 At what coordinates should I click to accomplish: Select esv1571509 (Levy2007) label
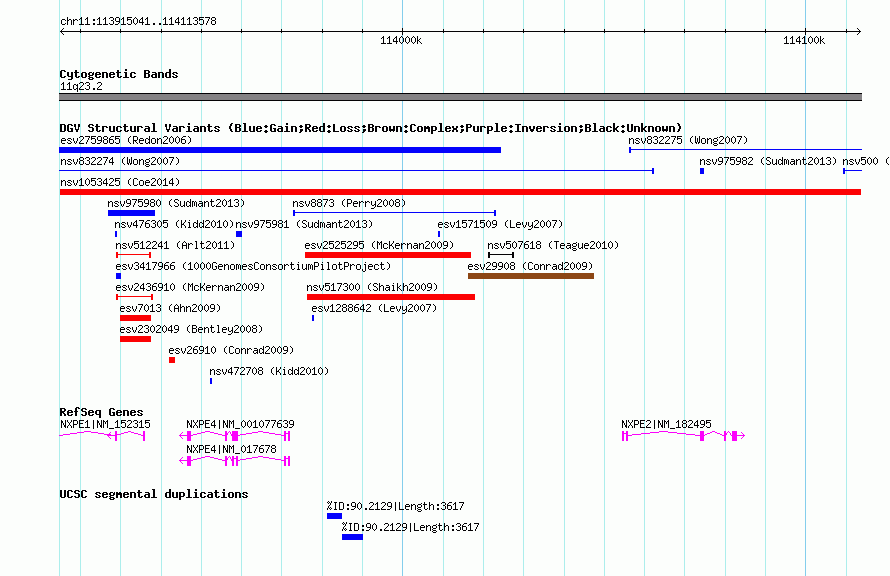tap(500, 224)
